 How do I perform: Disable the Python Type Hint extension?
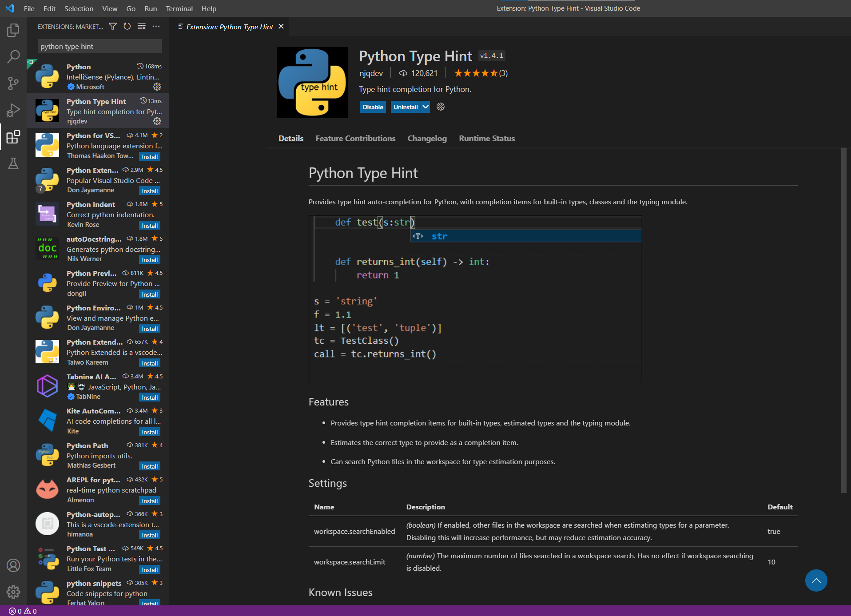(x=372, y=107)
